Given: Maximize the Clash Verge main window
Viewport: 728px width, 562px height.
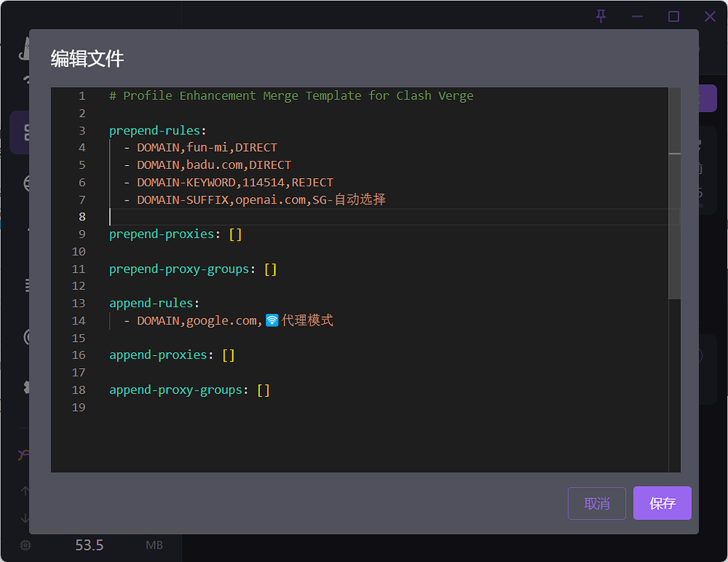Looking at the screenshot, I should (673, 17).
